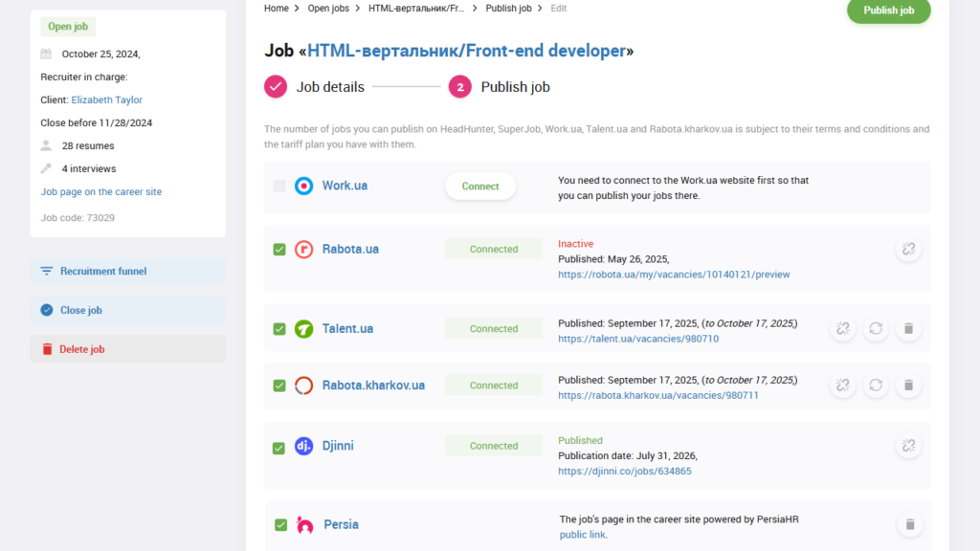980x551 pixels.
Task: Click the step 2 Publish job circle
Action: [x=460, y=87]
